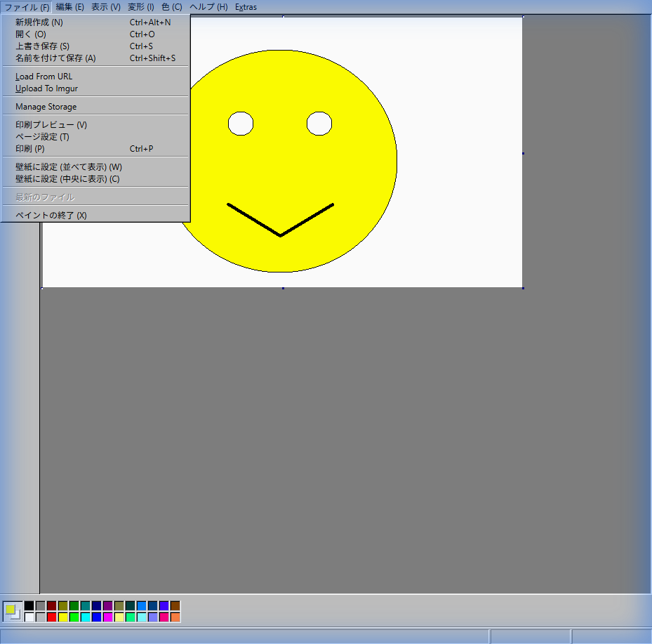Choose 開く (O) from the File menu
652x644 pixels.
(x=31, y=34)
